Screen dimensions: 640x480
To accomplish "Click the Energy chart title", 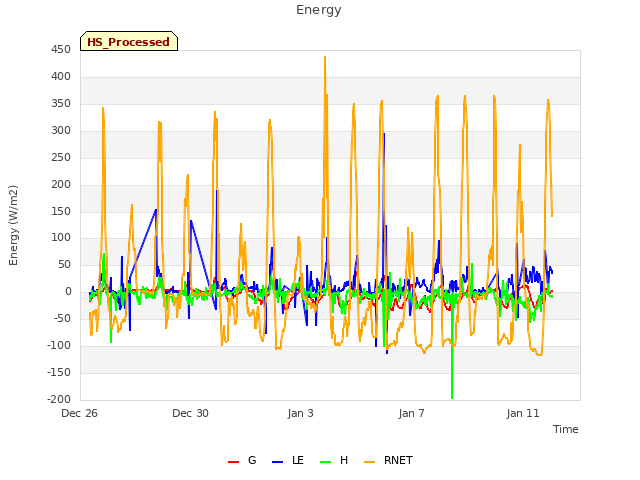I will 318,10.
